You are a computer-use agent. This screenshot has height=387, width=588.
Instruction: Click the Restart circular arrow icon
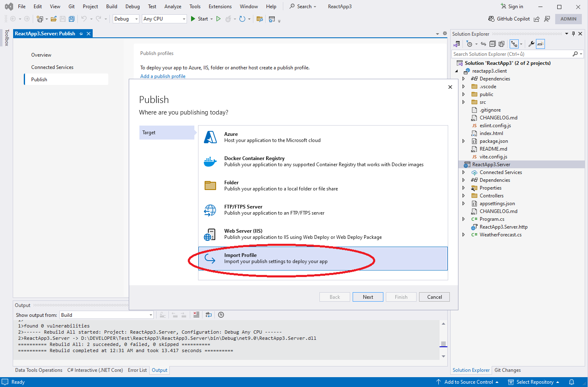(242, 19)
